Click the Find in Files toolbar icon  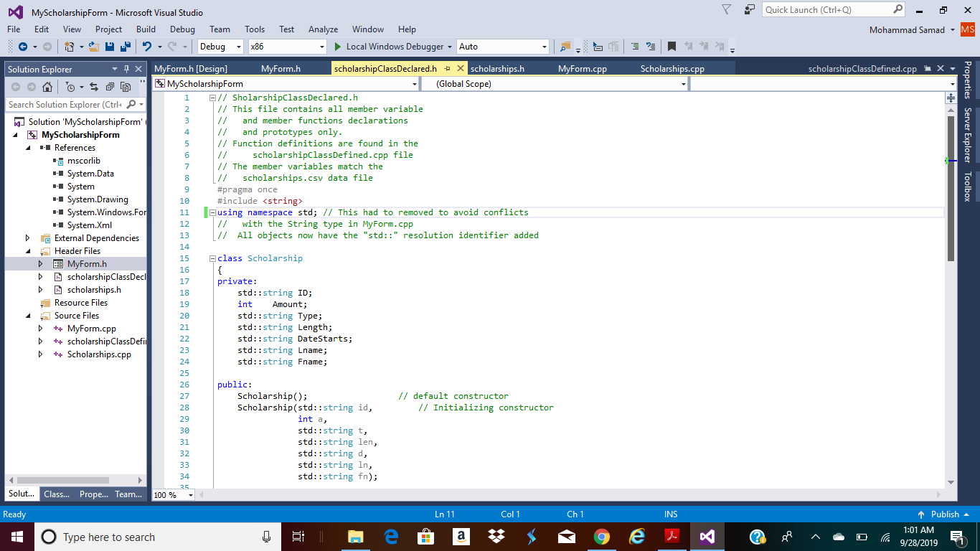(565, 47)
